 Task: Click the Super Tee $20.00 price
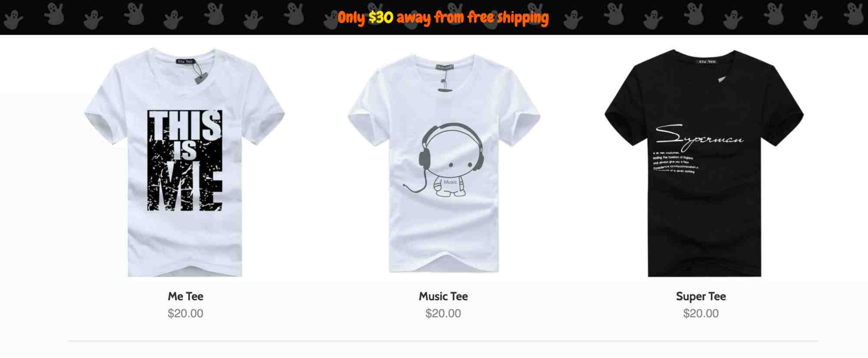[x=701, y=313]
